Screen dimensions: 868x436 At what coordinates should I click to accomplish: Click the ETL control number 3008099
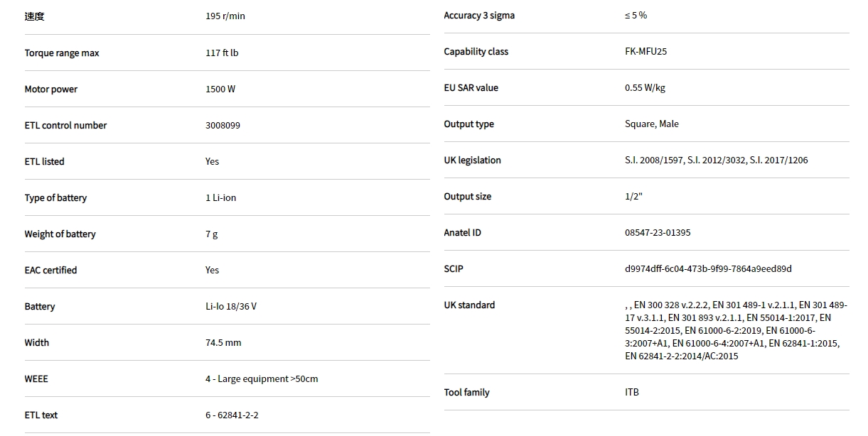click(223, 126)
